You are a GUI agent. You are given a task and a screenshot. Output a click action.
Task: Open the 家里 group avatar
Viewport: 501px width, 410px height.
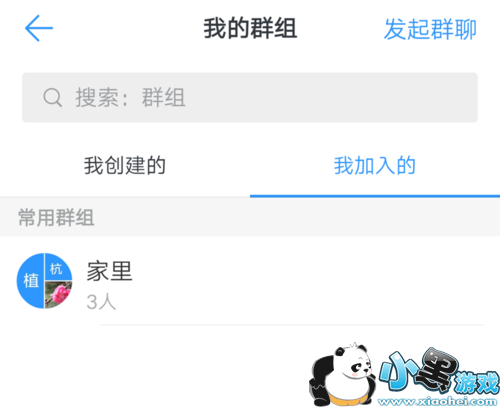(45, 281)
